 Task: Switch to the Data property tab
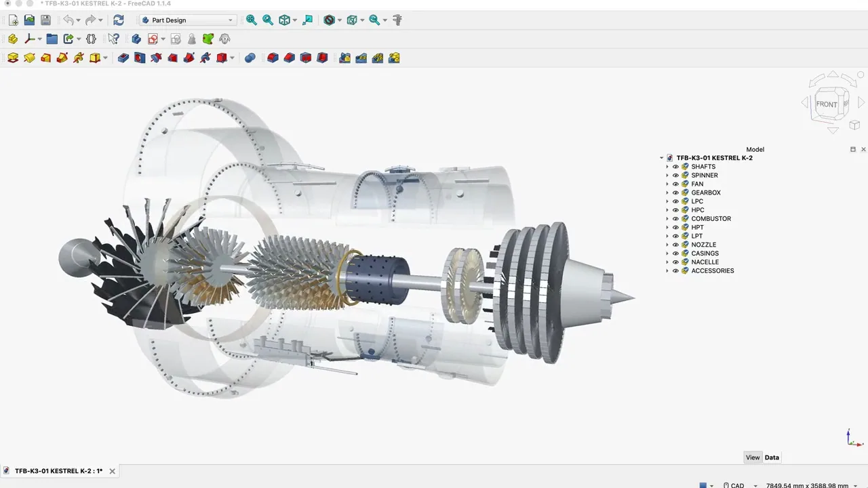click(x=772, y=457)
